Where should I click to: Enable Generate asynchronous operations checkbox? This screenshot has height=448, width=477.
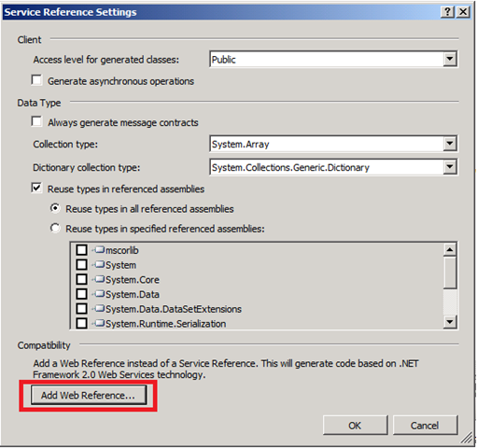click(36, 80)
